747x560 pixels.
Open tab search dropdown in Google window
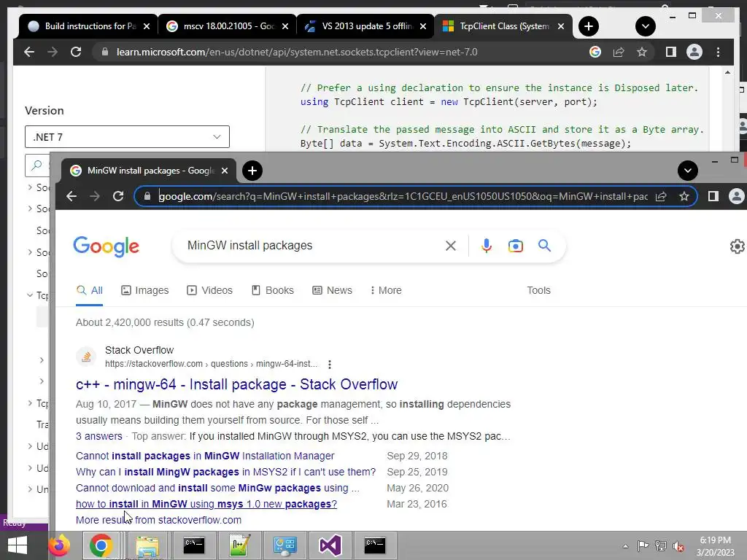click(688, 171)
